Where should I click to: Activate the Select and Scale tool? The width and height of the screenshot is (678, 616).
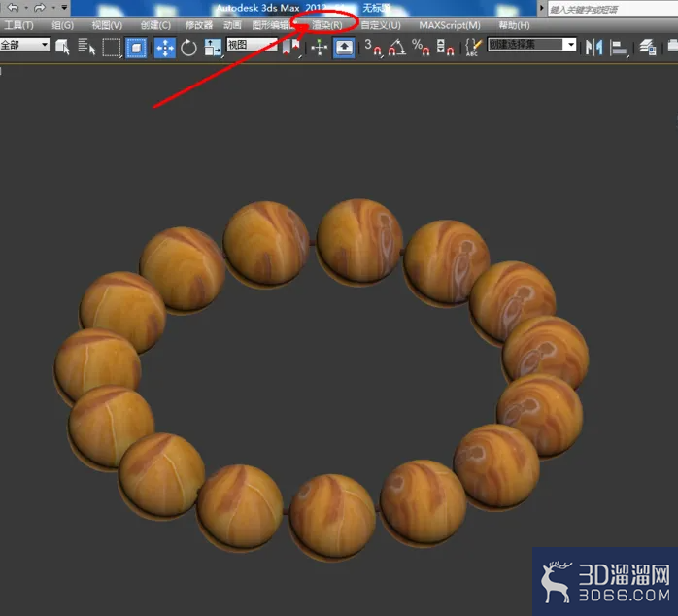tap(213, 48)
